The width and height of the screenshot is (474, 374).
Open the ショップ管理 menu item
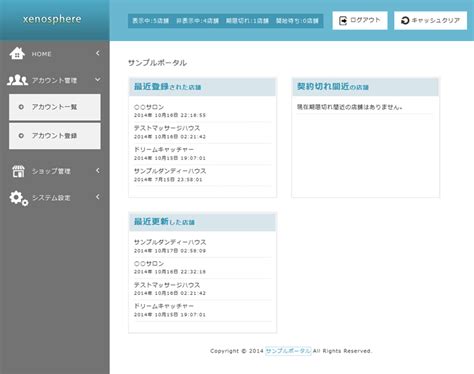point(55,171)
